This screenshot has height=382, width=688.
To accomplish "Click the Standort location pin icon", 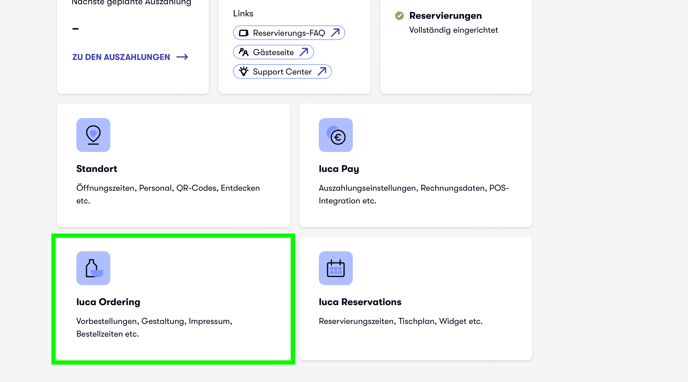I will [x=93, y=135].
